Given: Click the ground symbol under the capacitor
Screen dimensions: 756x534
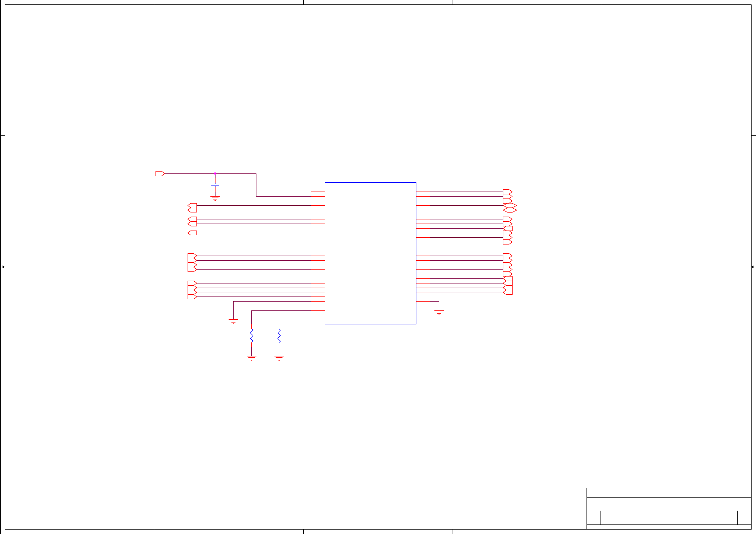Looking at the screenshot, I should (215, 198).
